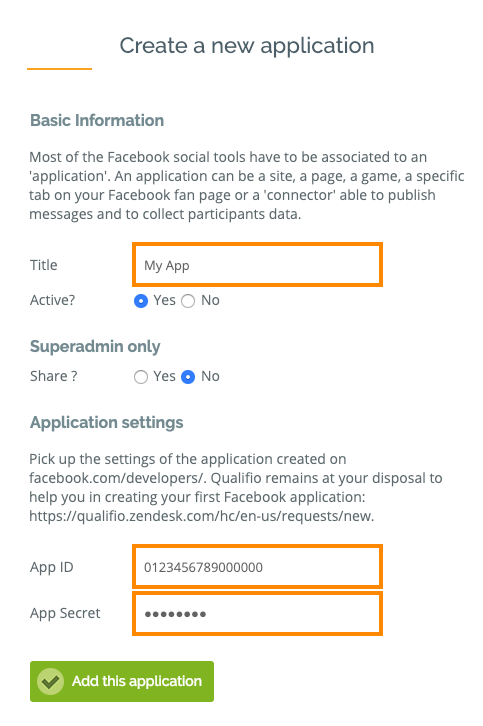Click into the App ID input field
Screen dimensions: 483x726
(257, 566)
